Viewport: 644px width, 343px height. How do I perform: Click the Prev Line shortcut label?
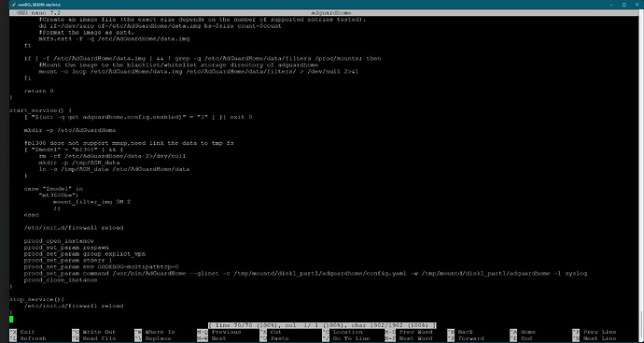(600, 332)
